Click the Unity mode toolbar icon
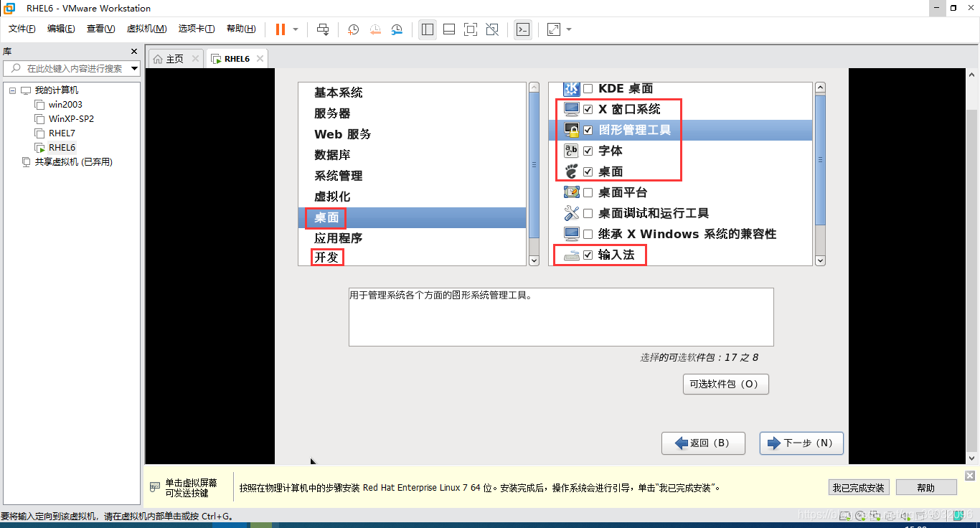This screenshot has width=980, height=528. pyautogui.click(x=492, y=29)
